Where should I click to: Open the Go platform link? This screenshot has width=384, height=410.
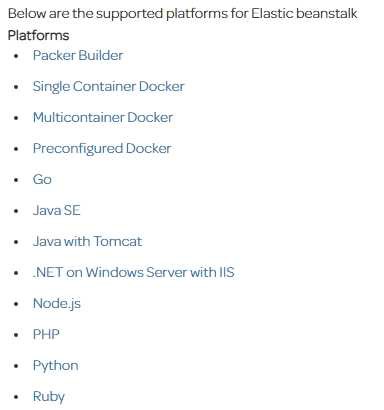click(42, 179)
